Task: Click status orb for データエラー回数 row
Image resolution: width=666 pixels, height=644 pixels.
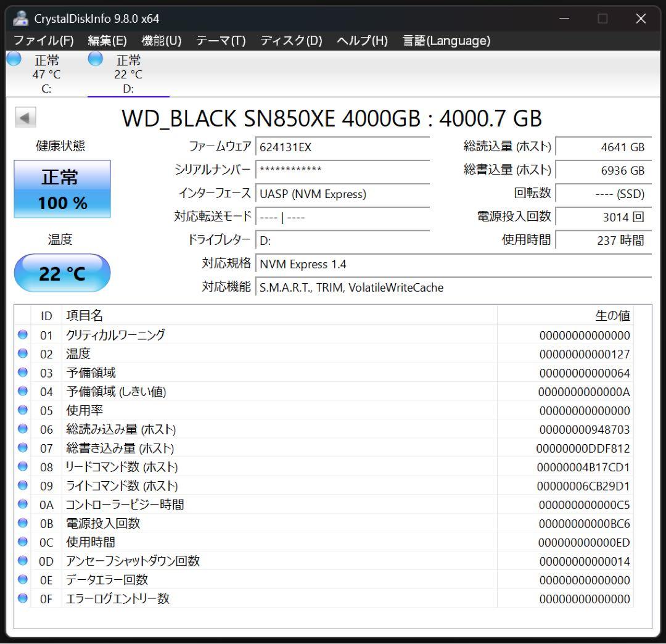Action: [23, 579]
